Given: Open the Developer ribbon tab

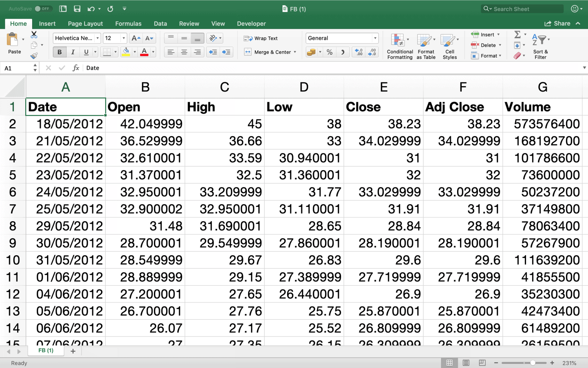Looking at the screenshot, I should 251,23.
